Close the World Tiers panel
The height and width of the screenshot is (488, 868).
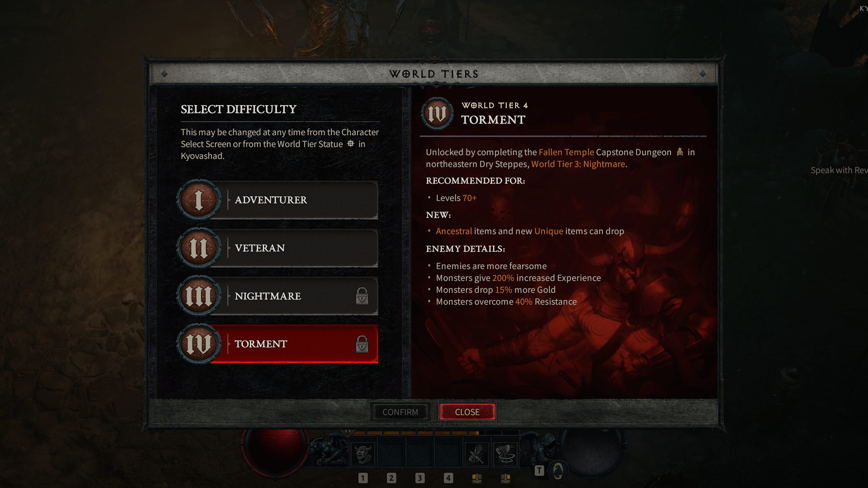coord(467,412)
